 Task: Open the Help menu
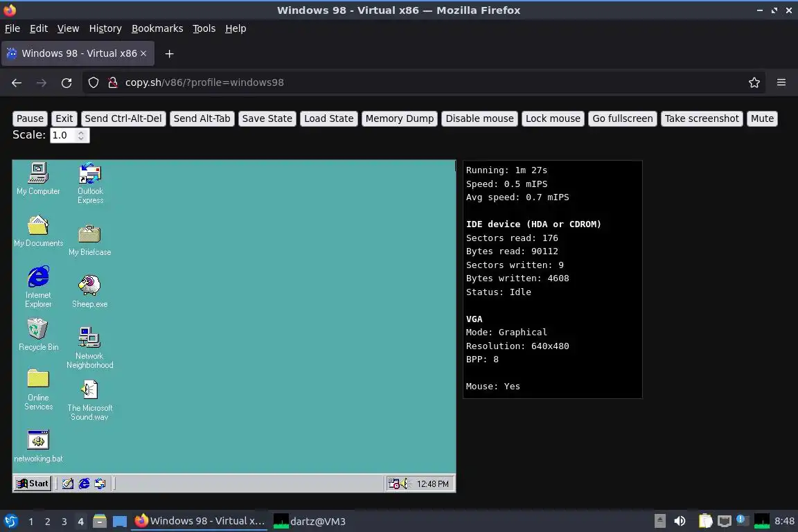(x=236, y=28)
